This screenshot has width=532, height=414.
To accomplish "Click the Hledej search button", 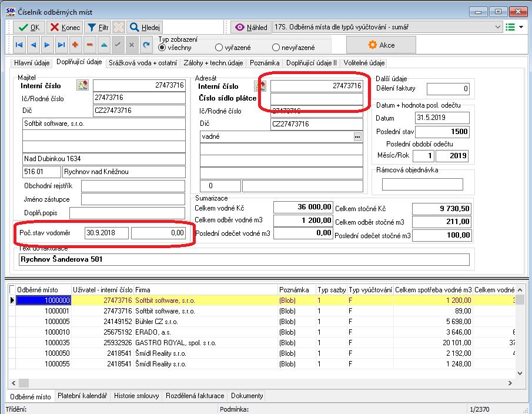I will coord(145,27).
